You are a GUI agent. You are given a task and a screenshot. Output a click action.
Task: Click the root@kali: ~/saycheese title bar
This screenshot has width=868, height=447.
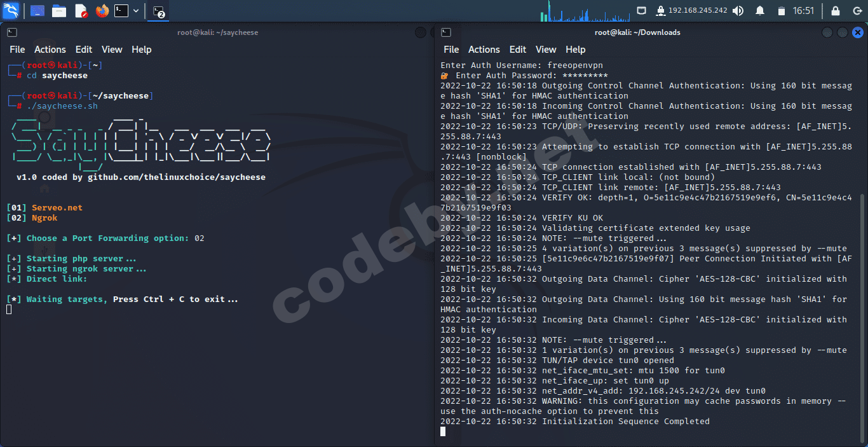tap(218, 32)
